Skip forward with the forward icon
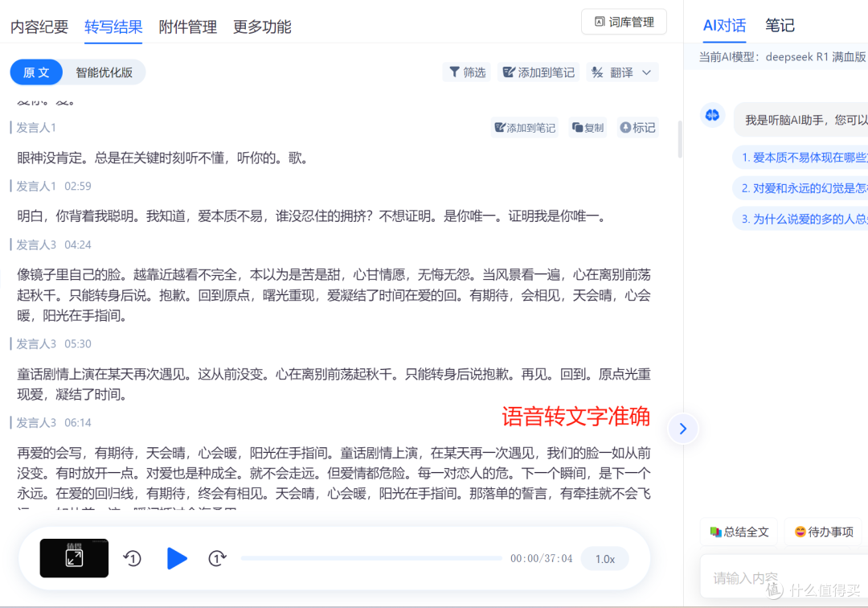This screenshot has height=608, width=868. point(217,558)
